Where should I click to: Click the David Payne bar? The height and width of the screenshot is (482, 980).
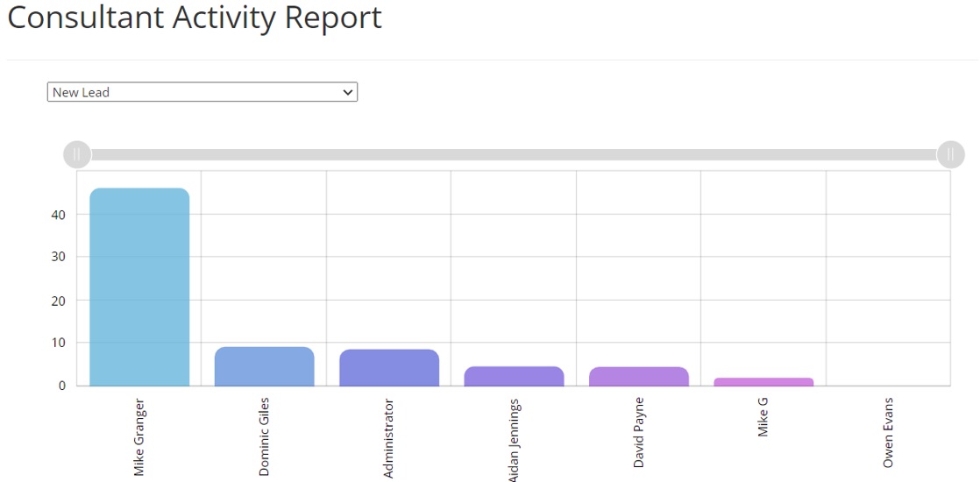point(638,376)
